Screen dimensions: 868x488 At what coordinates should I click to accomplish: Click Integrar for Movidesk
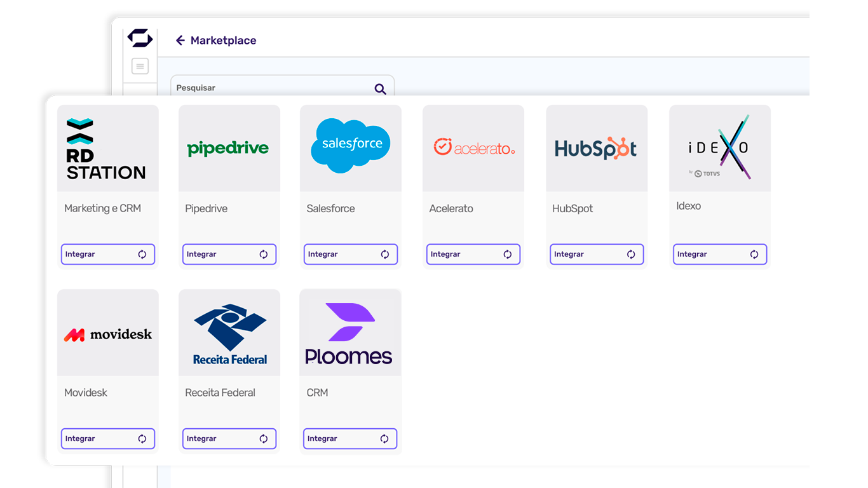[108, 438]
